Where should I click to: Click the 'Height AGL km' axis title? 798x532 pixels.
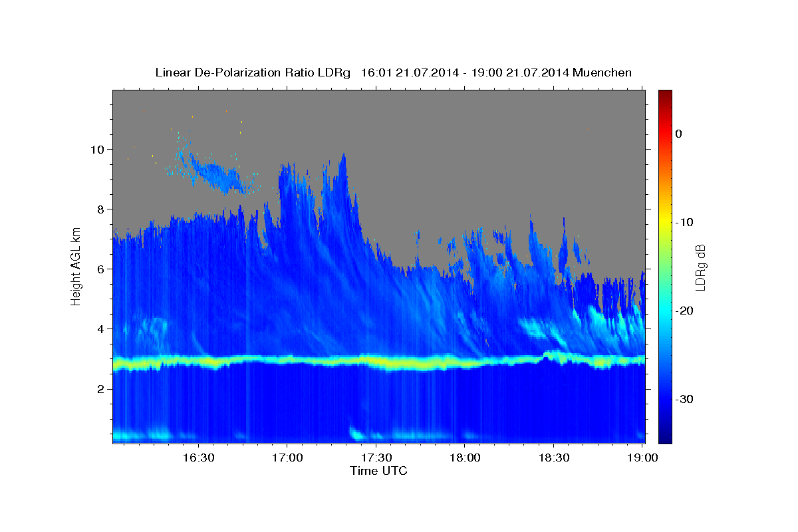coord(76,267)
